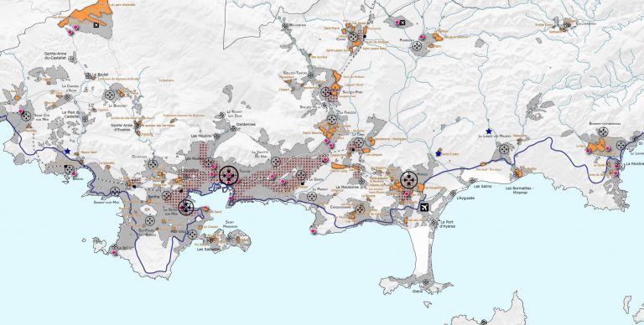Click the Dardennes place label

246,124
